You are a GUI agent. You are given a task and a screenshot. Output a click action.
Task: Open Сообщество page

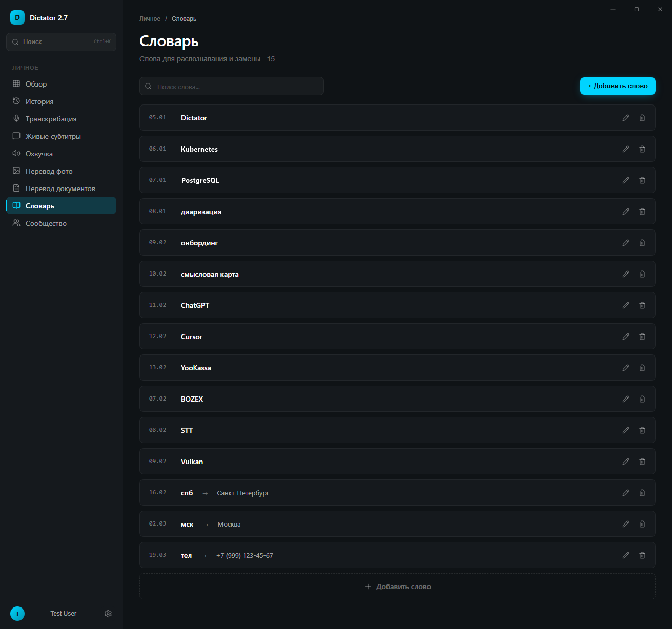tap(61, 223)
